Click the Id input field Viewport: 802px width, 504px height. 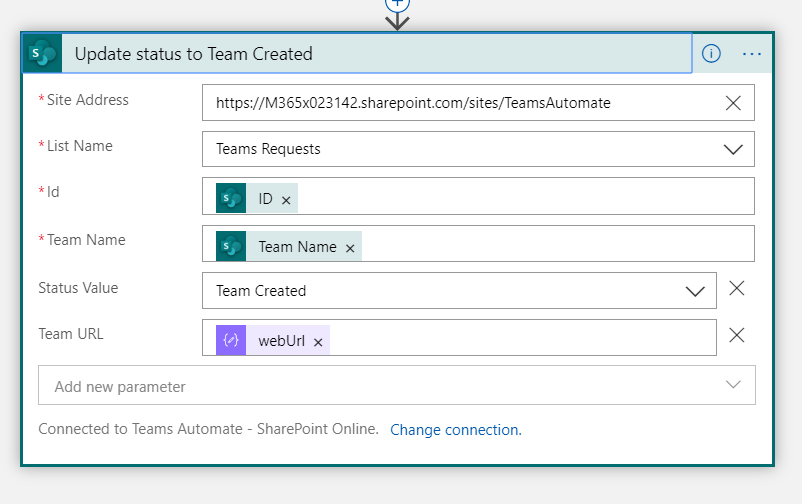(x=478, y=196)
